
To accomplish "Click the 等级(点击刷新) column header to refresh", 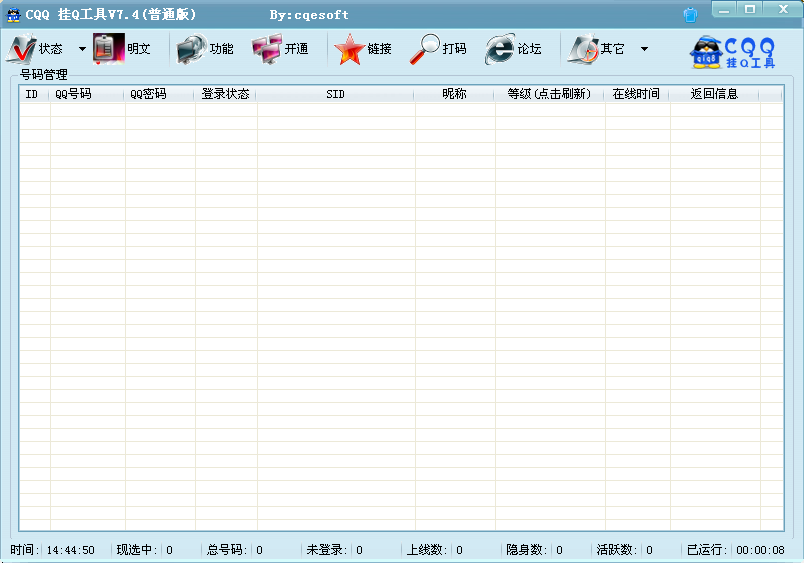I will 549,94.
